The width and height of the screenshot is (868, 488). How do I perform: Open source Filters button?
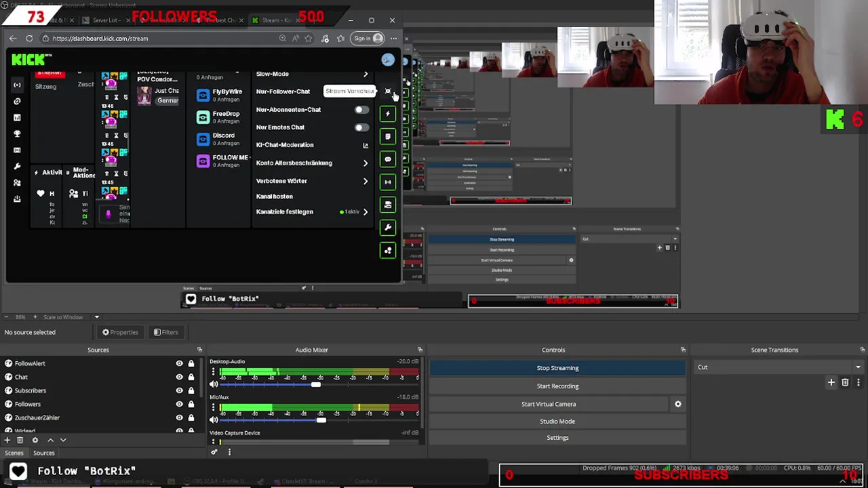tap(165, 332)
